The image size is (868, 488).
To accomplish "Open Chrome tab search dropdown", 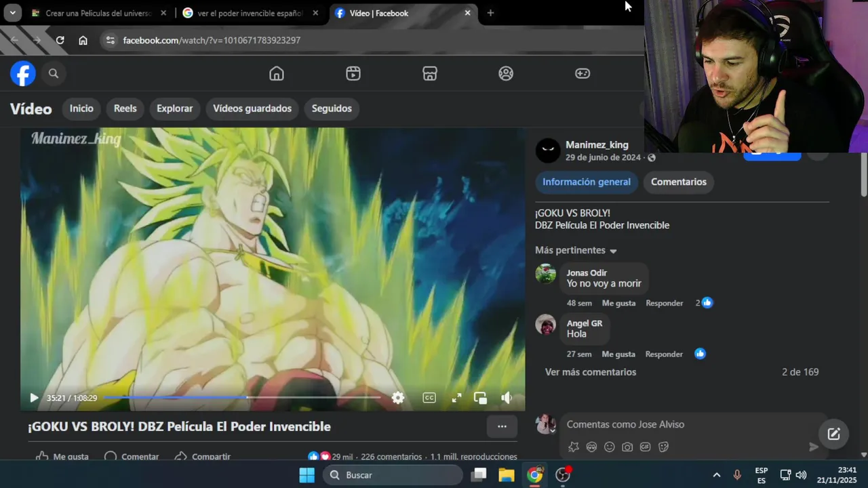I will [12, 13].
